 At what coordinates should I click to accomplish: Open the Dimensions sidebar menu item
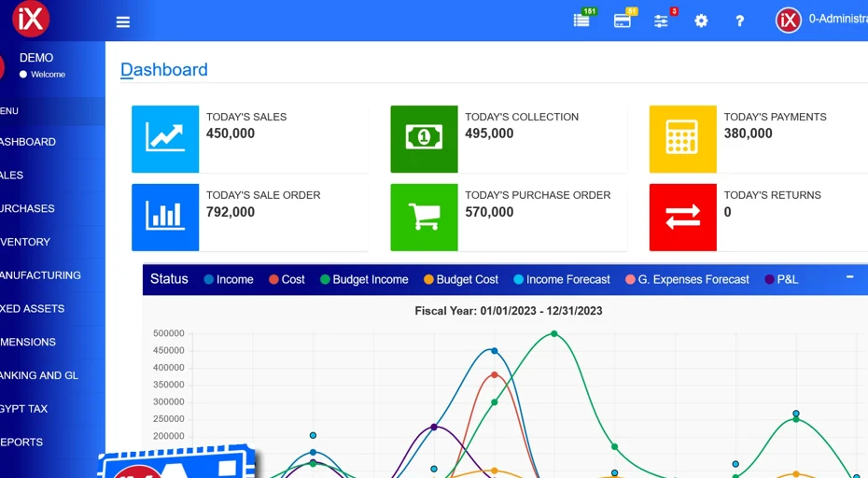point(52,342)
